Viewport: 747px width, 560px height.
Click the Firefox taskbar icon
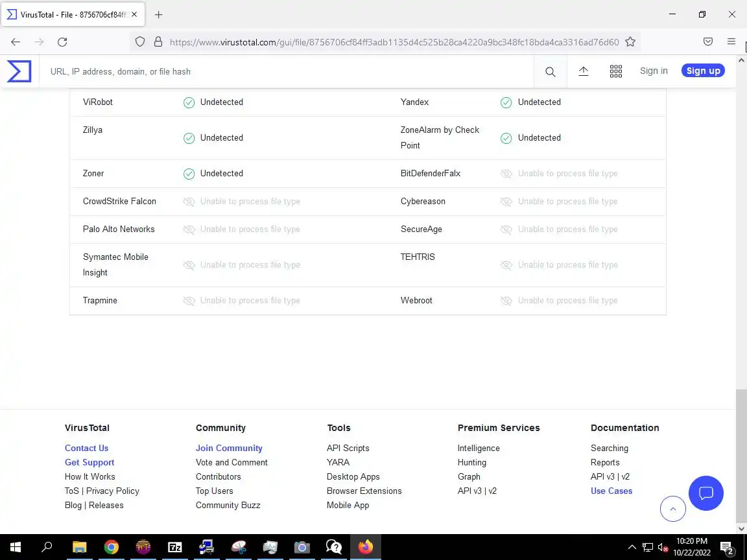tap(366, 547)
